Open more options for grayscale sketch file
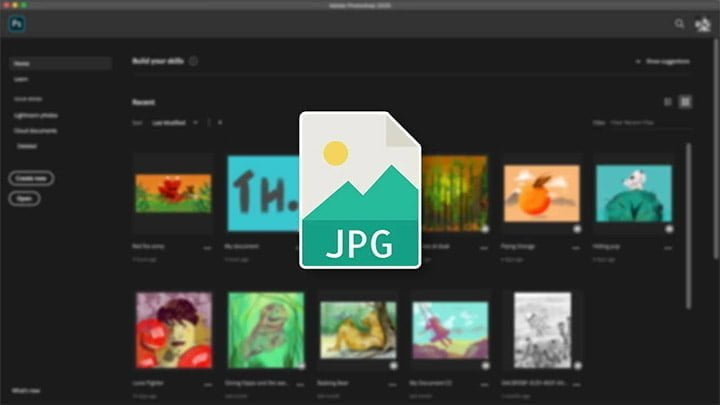This screenshot has width=720, height=405. click(576, 384)
